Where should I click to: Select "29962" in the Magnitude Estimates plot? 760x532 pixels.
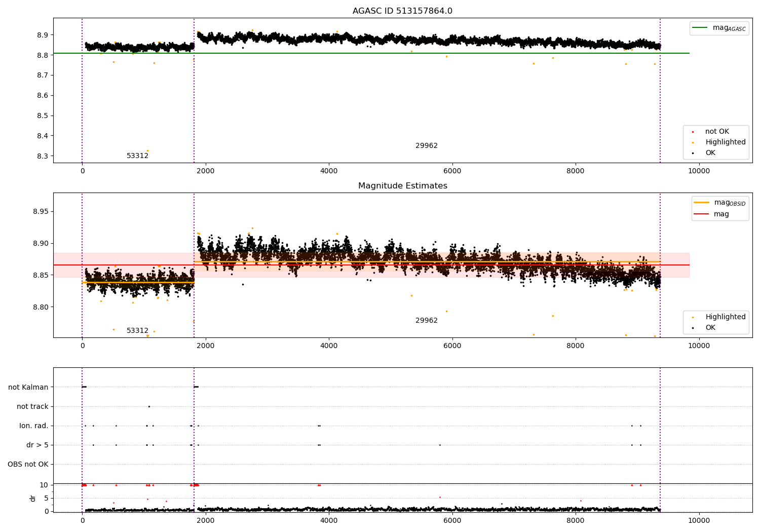click(427, 321)
